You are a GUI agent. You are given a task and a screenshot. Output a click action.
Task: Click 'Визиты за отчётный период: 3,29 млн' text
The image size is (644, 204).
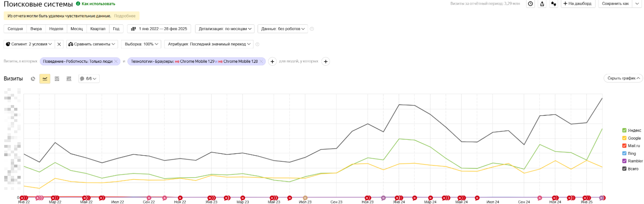[x=485, y=4]
